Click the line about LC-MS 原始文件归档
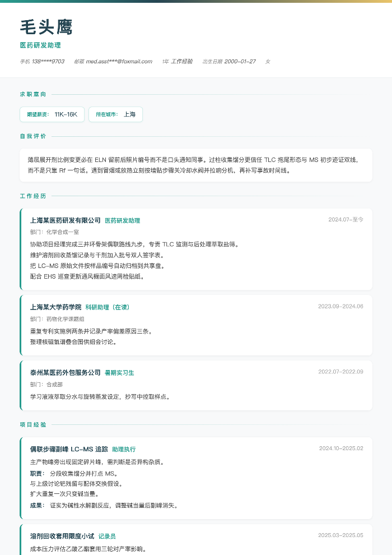This screenshot has width=392, height=555. coord(97,266)
